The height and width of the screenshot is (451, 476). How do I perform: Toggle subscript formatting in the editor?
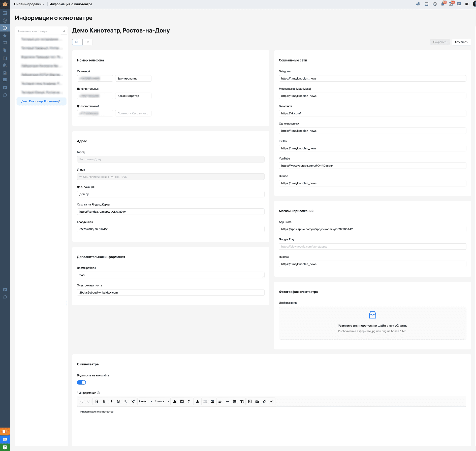tap(126, 401)
